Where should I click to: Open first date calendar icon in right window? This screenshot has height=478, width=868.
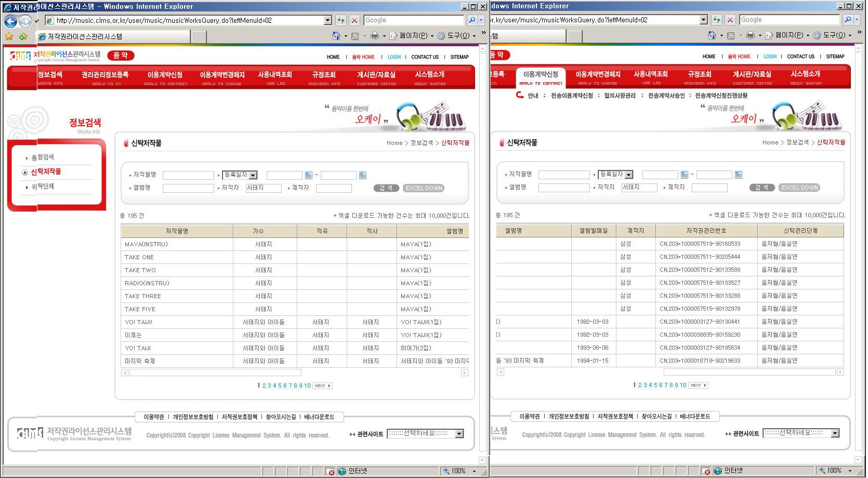685,175
